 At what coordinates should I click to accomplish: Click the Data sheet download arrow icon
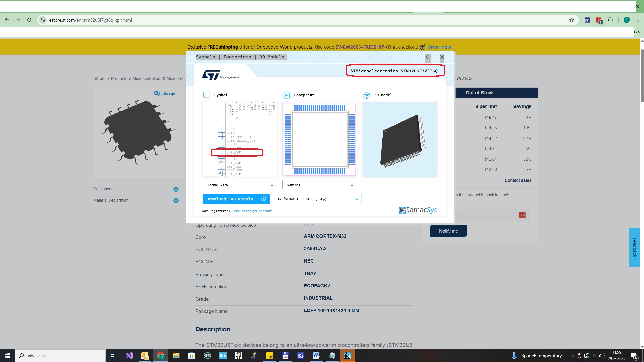click(x=176, y=189)
